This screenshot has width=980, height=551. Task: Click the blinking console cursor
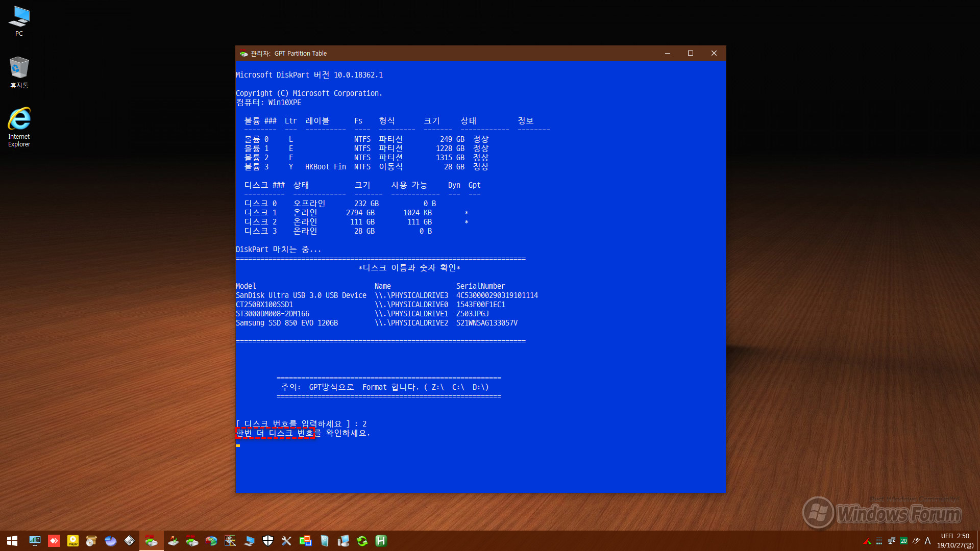coord(238,445)
